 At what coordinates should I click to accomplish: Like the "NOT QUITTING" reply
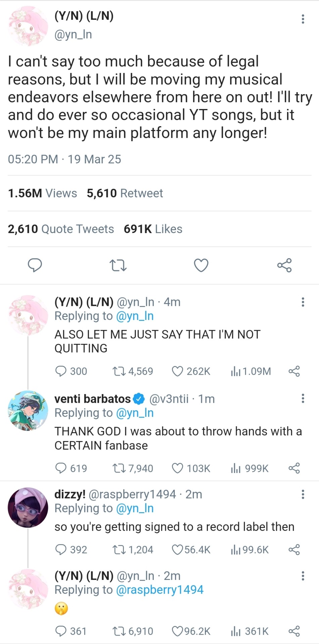tap(177, 371)
